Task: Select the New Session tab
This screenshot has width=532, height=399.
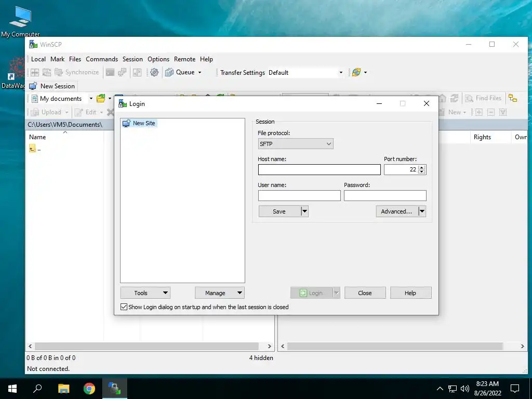Action: [x=52, y=86]
